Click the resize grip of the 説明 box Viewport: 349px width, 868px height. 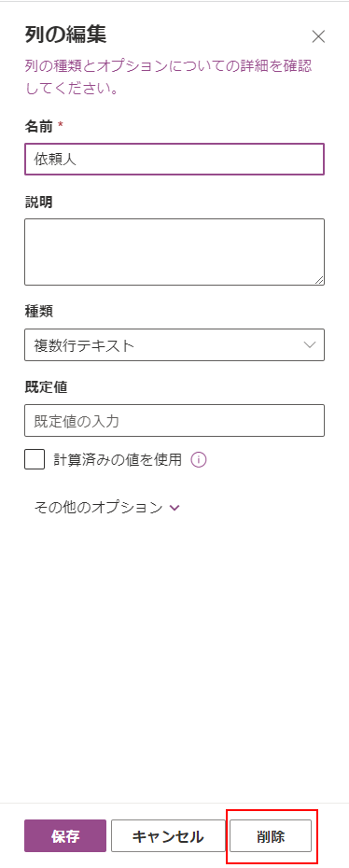click(319, 280)
